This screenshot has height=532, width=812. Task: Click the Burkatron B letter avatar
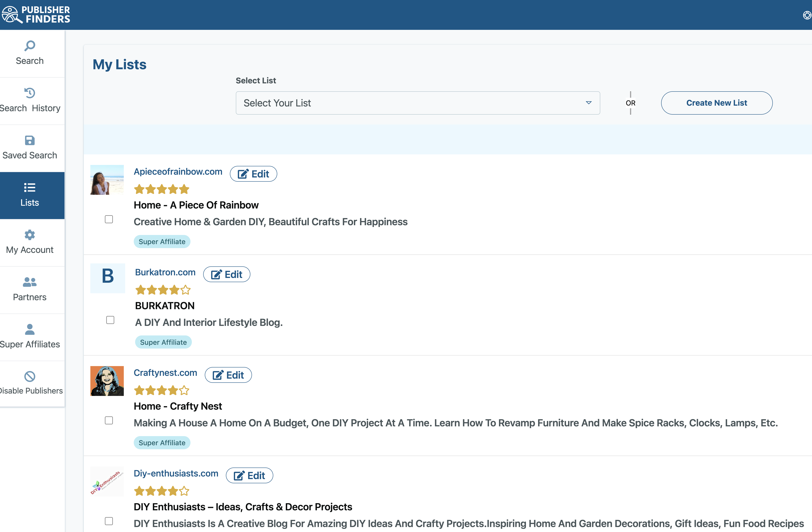click(108, 278)
